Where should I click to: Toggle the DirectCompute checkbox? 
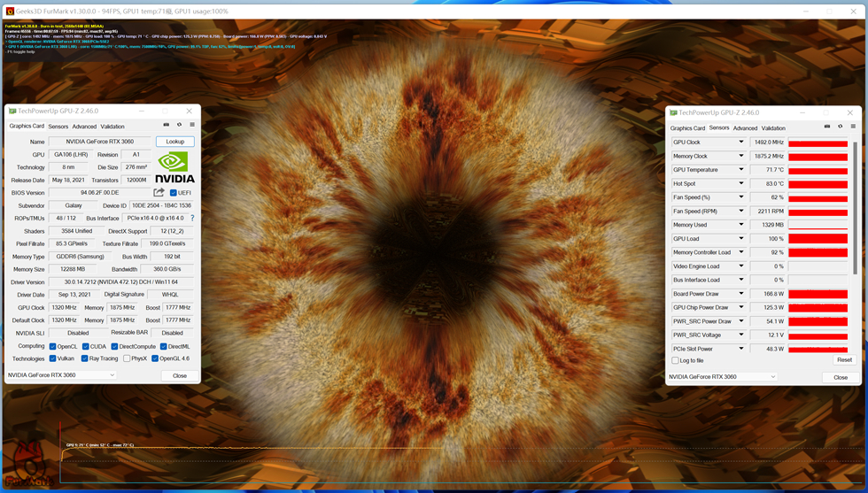point(114,346)
